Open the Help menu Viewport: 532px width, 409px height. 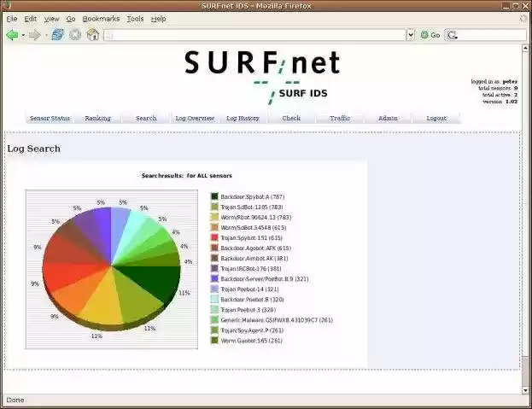[159, 19]
